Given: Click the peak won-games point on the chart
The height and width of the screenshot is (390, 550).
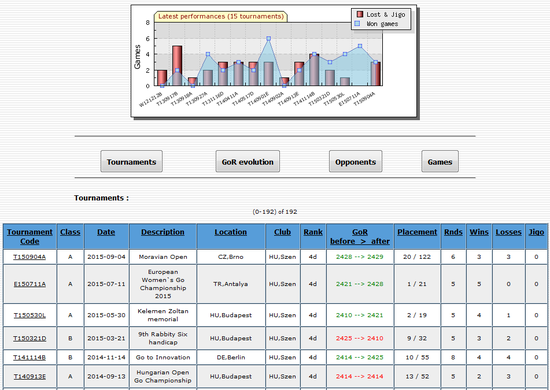Looking at the screenshot, I should click(x=269, y=39).
